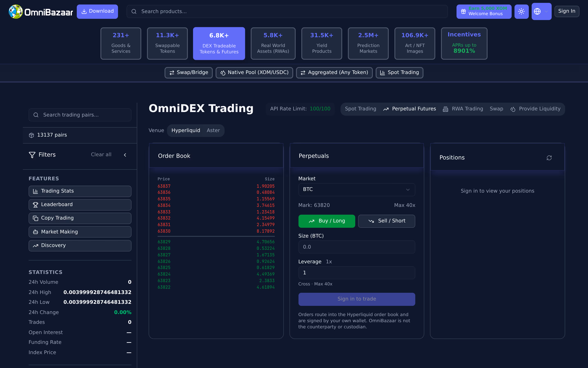The height and width of the screenshot is (368, 588).
Task: Focus the Size (BTC) input
Action: [357, 247]
